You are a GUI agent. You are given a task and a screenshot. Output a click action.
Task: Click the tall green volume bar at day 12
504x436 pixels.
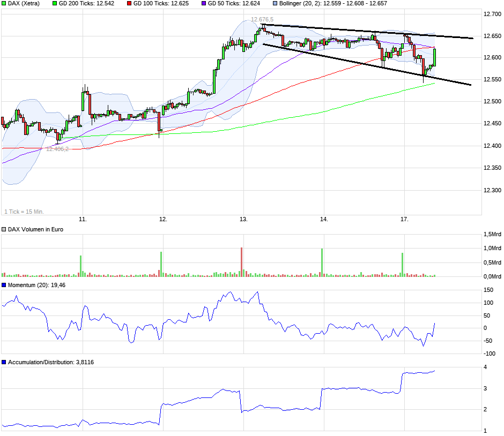[161, 264]
